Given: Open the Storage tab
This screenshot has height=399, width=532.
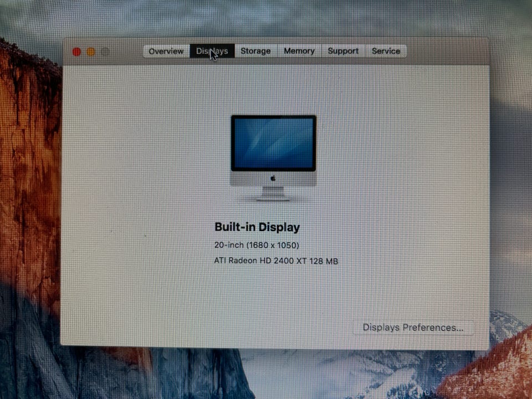Looking at the screenshot, I should point(256,51).
